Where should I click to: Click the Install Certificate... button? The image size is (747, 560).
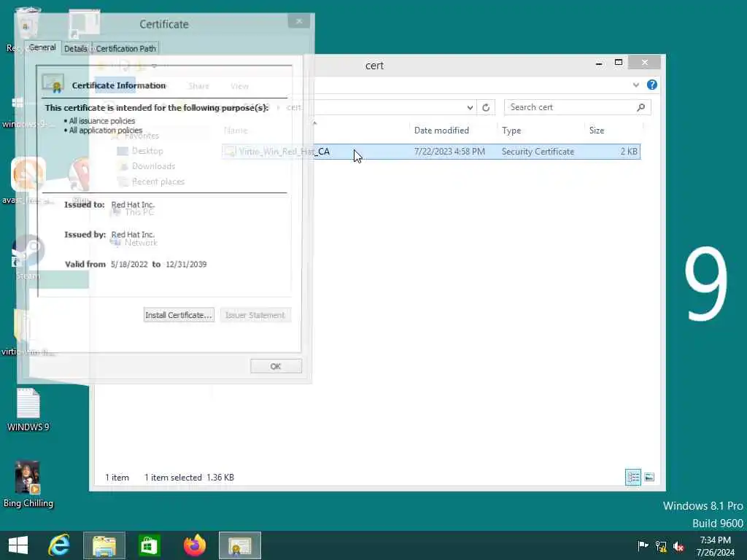coord(179,315)
